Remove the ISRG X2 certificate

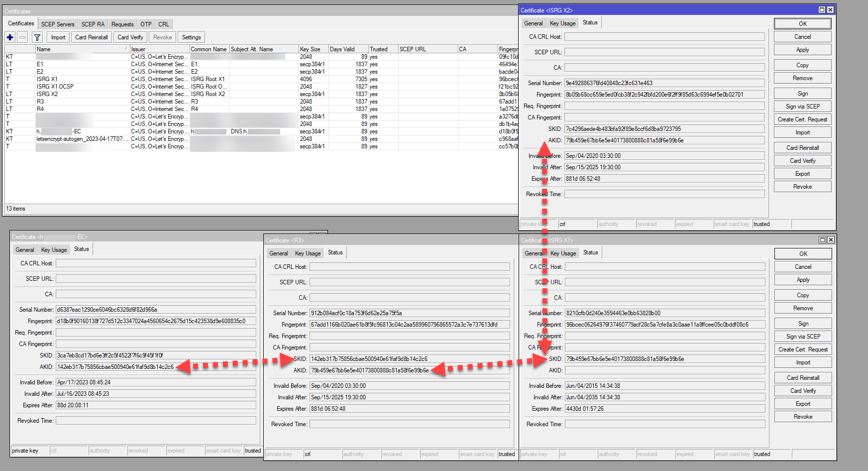click(803, 78)
